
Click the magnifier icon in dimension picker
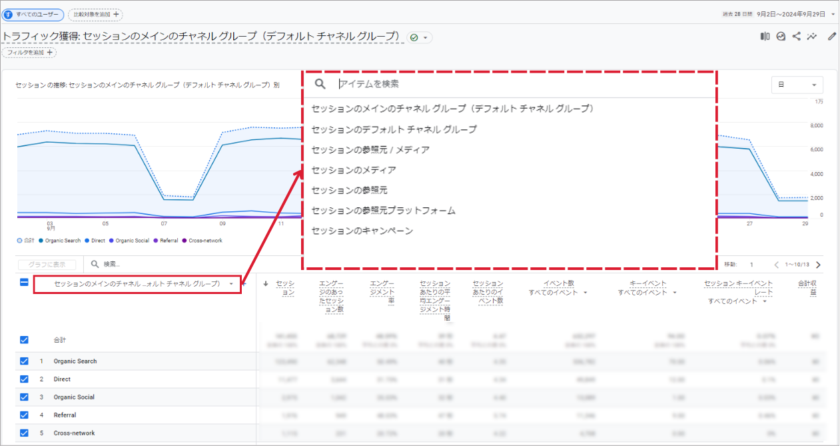pos(320,85)
